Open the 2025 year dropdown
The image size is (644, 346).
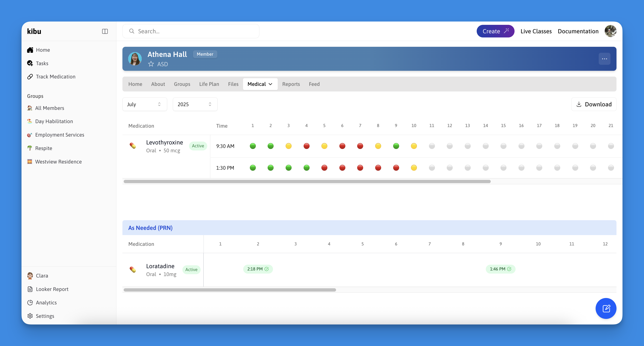(x=195, y=104)
